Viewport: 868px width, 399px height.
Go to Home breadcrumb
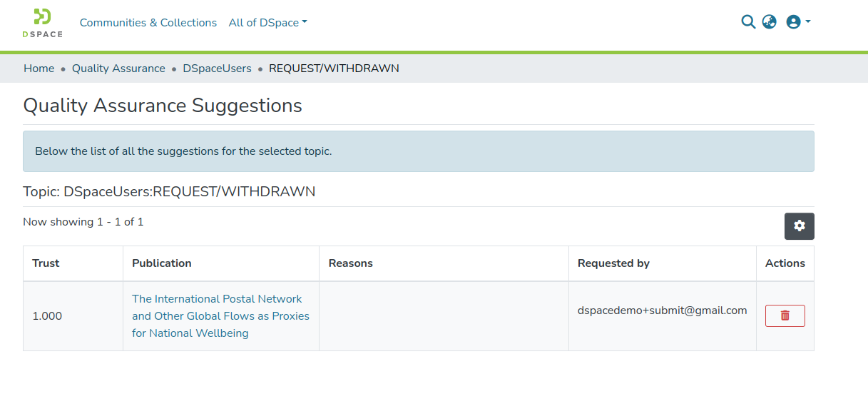(x=39, y=69)
